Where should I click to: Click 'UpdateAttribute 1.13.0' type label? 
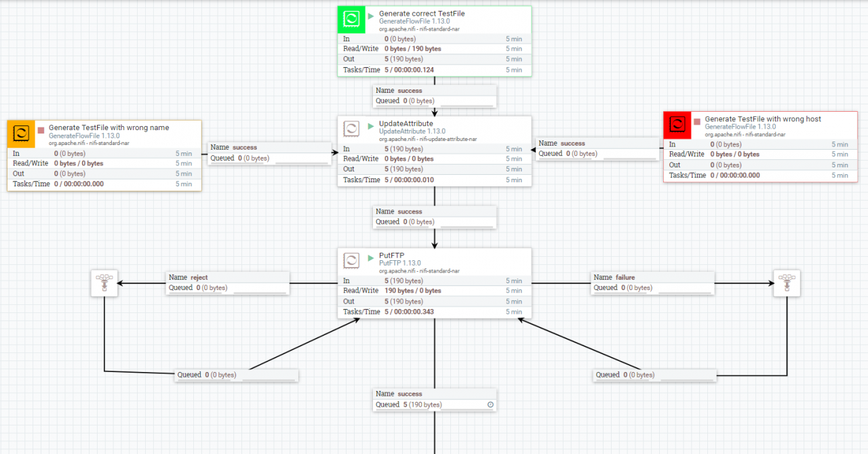(x=412, y=131)
